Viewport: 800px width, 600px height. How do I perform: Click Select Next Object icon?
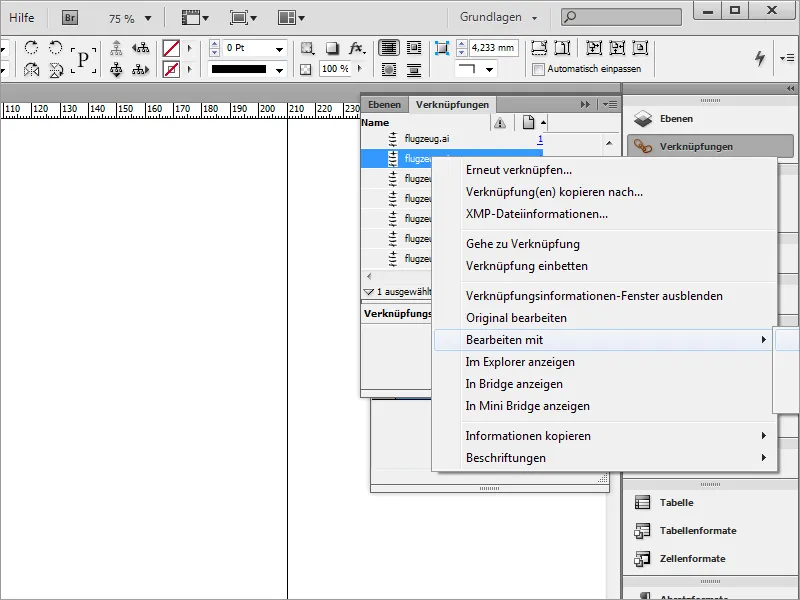click(140, 69)
